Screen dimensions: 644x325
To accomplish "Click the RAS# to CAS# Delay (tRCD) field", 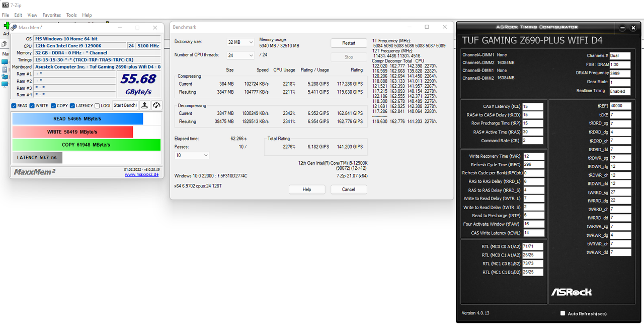I will pos(532,115).
